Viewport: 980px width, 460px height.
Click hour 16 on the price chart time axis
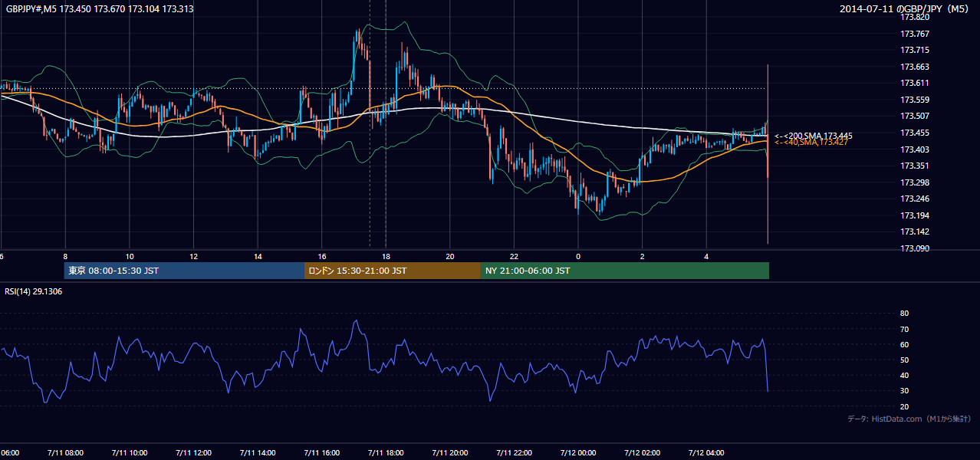322,256
